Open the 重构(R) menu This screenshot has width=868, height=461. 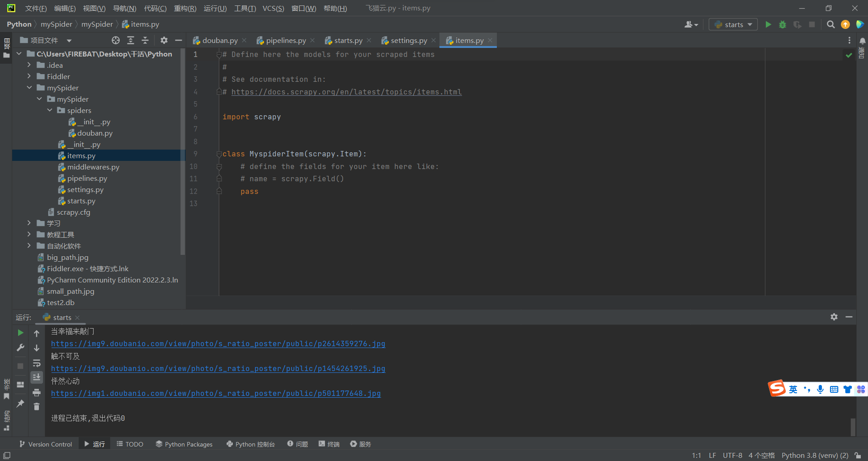185,8
